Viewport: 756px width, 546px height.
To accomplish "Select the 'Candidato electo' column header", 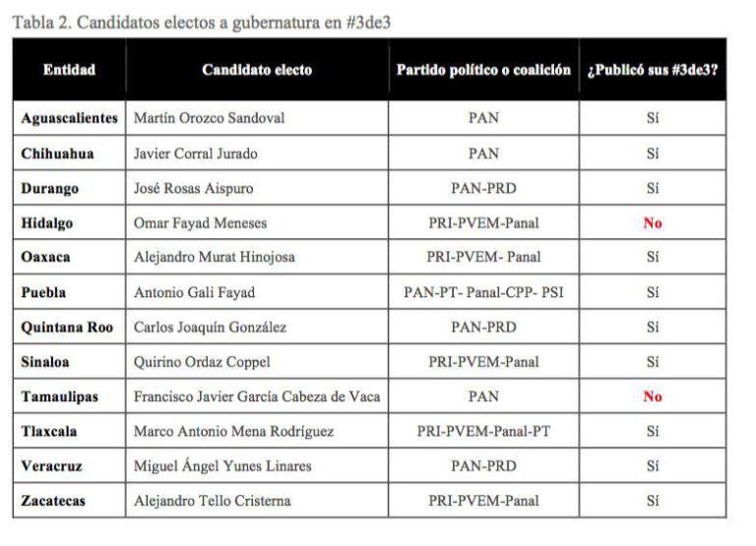I will 257,70.
